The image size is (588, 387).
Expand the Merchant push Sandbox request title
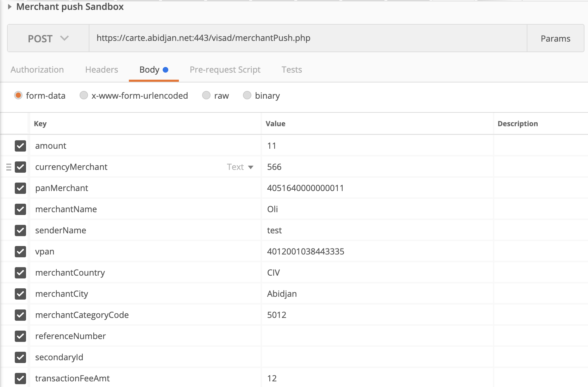(x=10, y=7)
